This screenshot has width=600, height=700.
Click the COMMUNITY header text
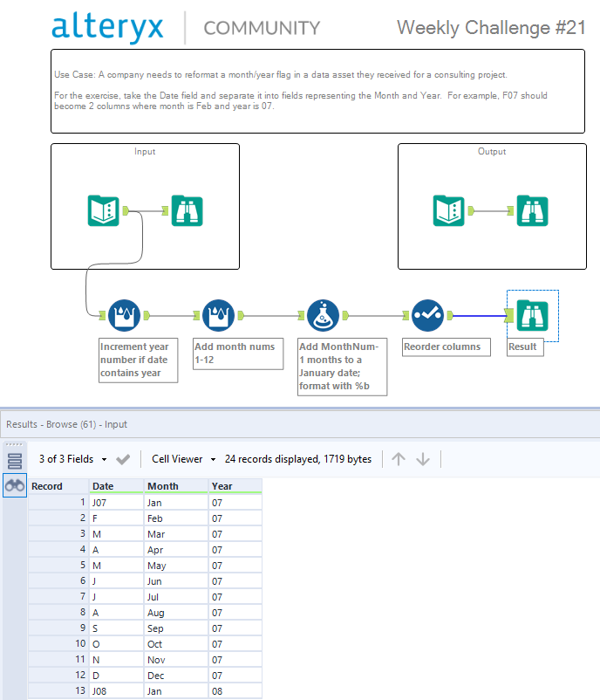(262, 28)
